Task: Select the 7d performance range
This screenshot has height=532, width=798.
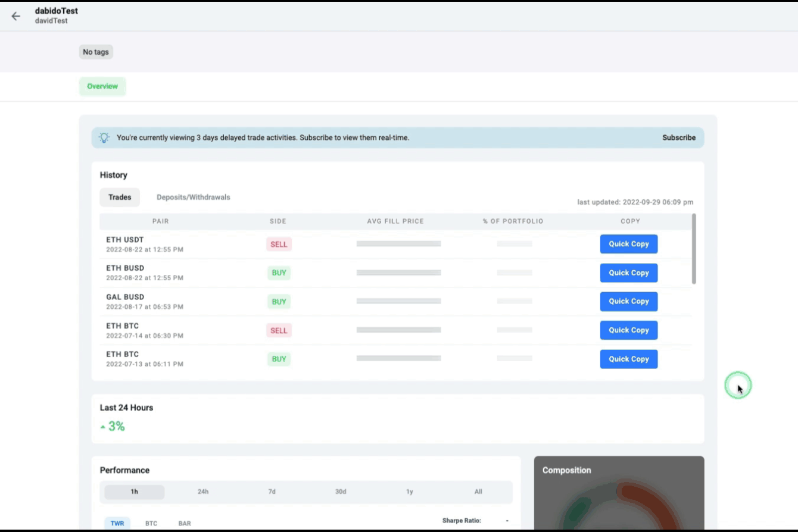Action: [272, 492]
